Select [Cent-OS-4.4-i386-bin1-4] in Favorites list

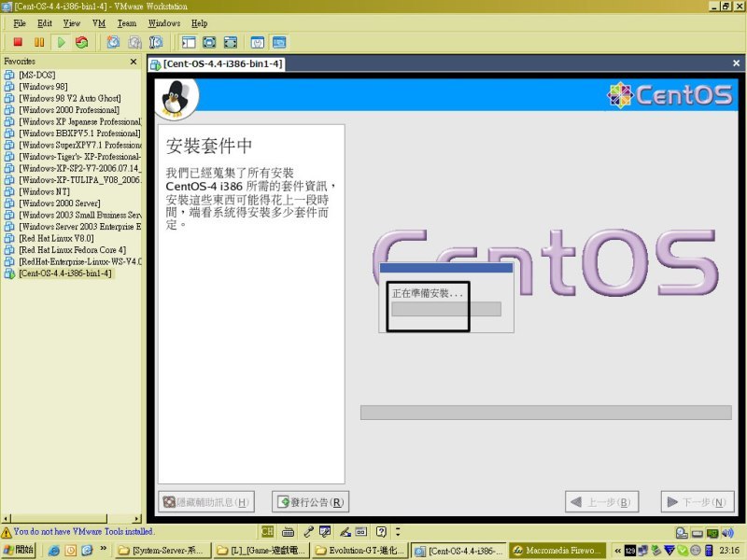tap(65, 273)
